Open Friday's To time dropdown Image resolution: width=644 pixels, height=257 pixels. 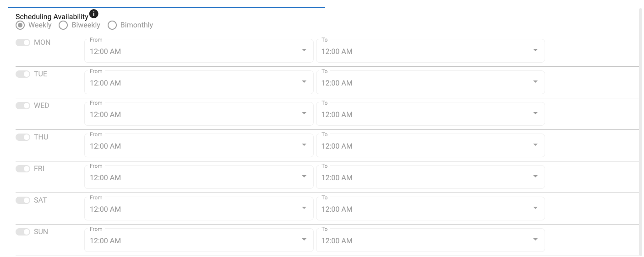pyautogui.click(x=430, y=177)
